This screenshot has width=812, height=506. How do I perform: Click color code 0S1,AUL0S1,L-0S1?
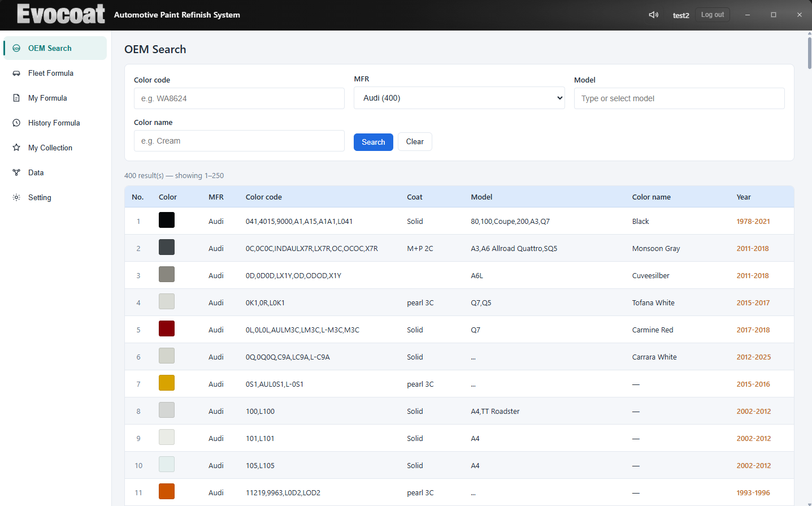coord(275,384)
